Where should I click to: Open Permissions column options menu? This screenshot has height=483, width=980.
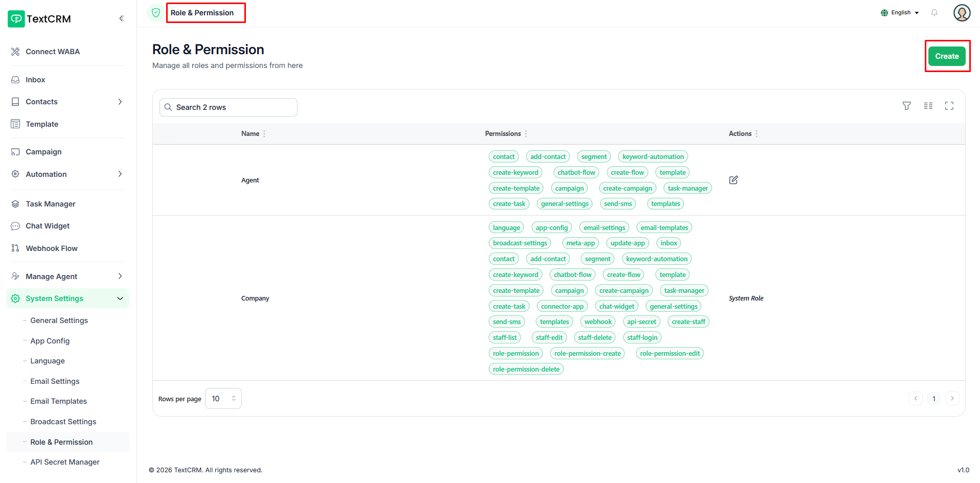pos(526,134)
